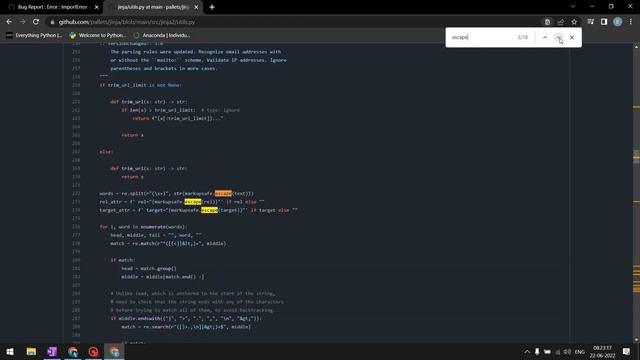
Task: Open the red circular app in taskbar
Action: [93, 351]
